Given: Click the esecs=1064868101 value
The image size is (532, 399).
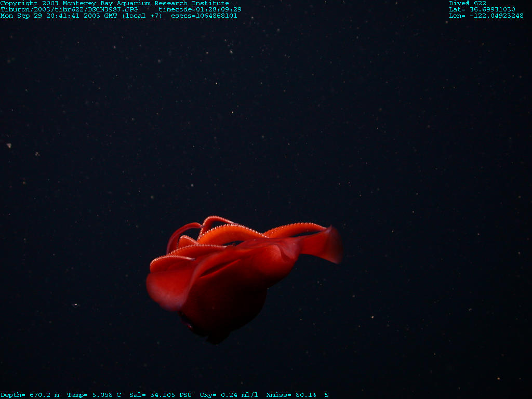Looking at the screenshot, I should (204, 16).
